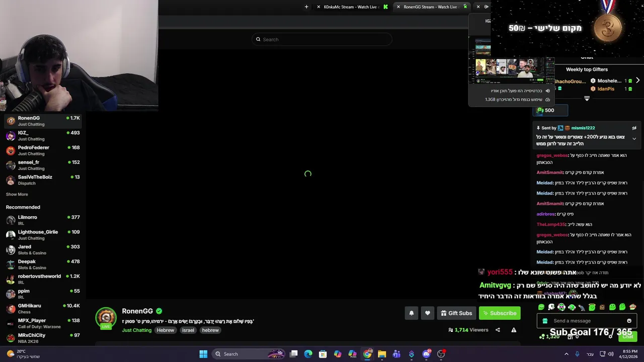Open Lighthouse_Girlie recommended channel
The image size is (644, 362).
43,235
